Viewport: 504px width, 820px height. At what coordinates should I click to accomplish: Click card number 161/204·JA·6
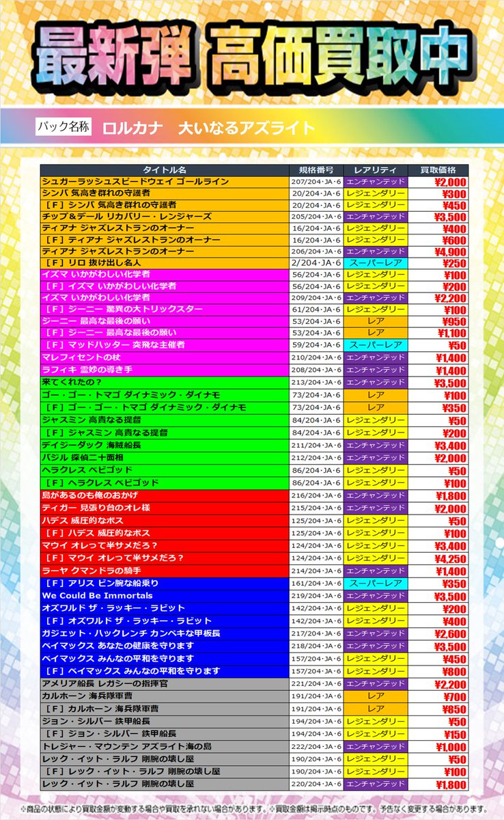click(316, 583)
